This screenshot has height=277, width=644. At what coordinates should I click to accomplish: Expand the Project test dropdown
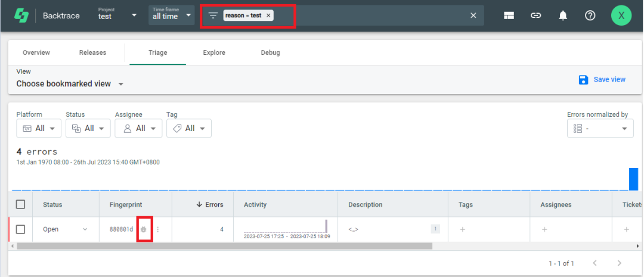tap(134, 15)
